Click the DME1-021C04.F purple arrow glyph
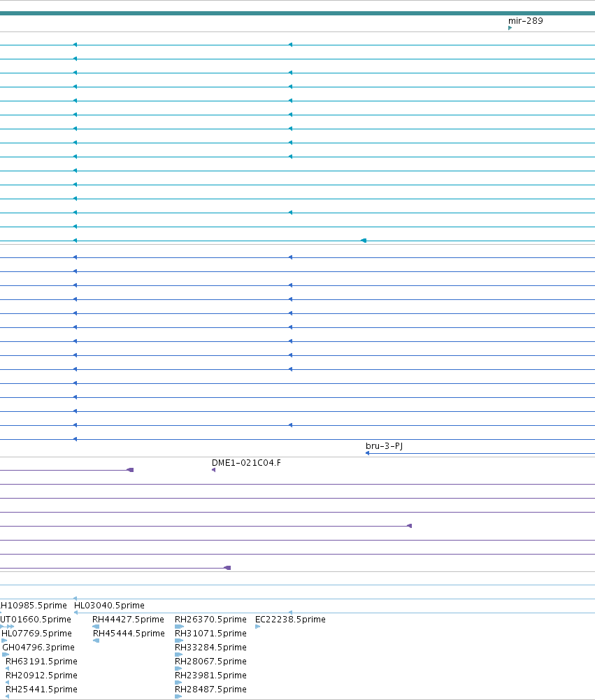 coord(213,470)
